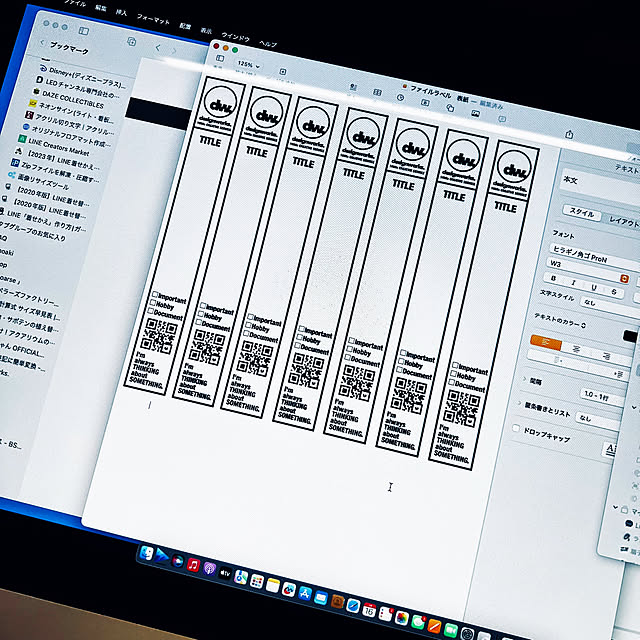Open the 125% zoom dropdown
The image size is (640, 640).
tap(248, 64)
